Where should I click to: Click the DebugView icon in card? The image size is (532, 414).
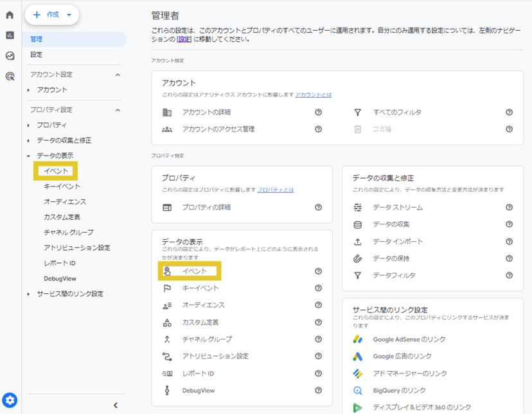pos(167,391)
